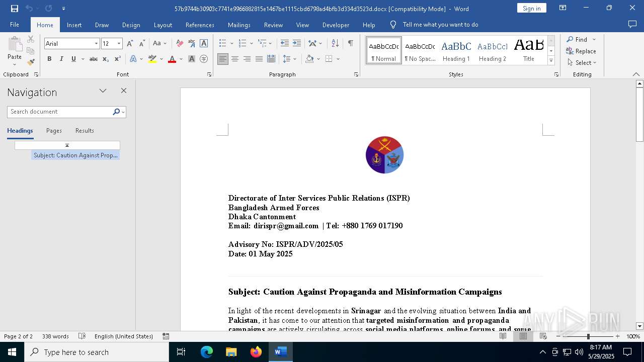Image resolution: width=644 pixels, height=362 pixels.
Task: Switch to the Insert tab
Action: [74, 25]
